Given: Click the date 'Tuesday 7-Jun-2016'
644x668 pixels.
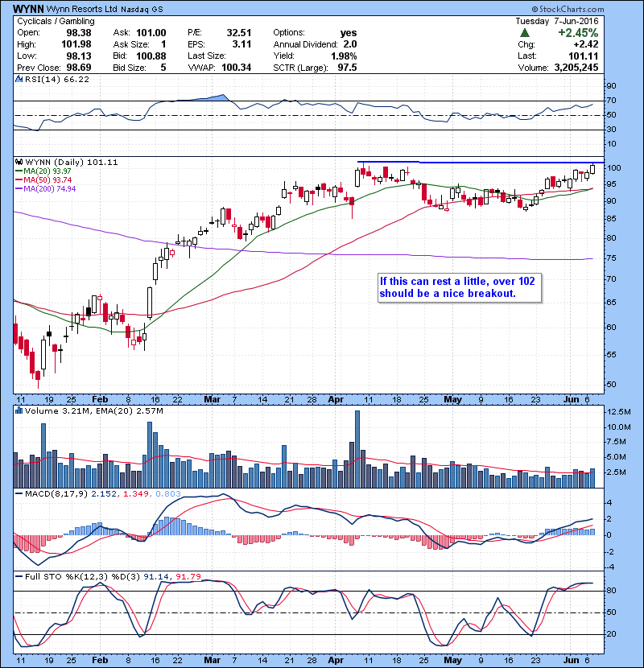Looking at the screenshot, I should tap(556, 21).
